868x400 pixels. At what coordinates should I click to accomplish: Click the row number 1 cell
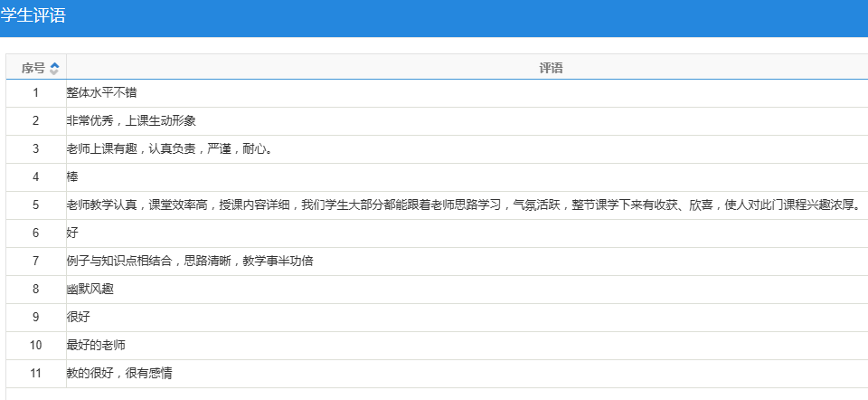click(x=35, y=92)
